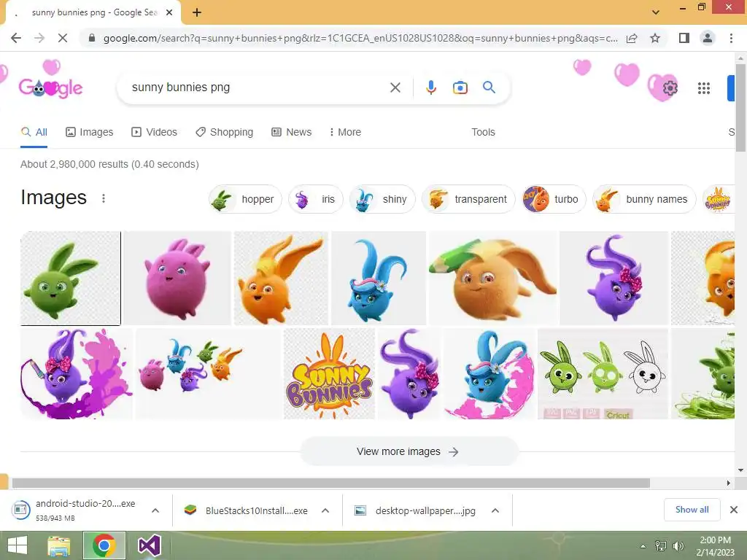Click View more images
This screenshot has height=560, width=747.
click(x=409, y=451)
